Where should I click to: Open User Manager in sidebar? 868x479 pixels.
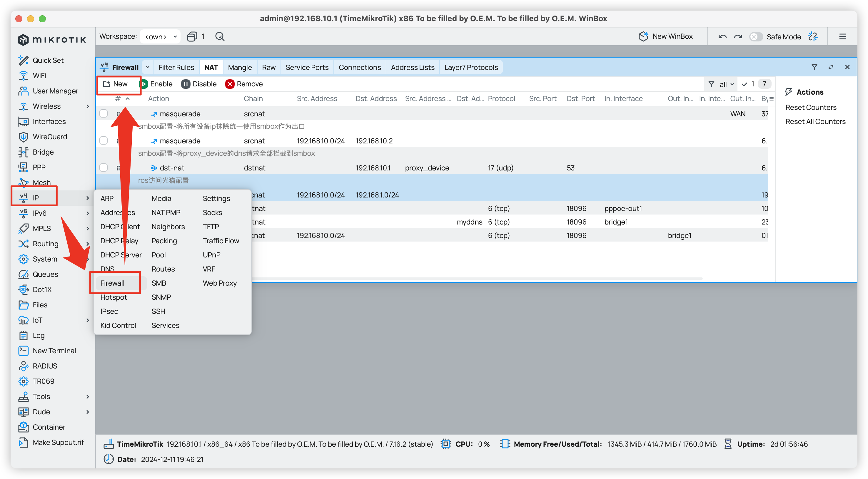click(x=48, y=91)
